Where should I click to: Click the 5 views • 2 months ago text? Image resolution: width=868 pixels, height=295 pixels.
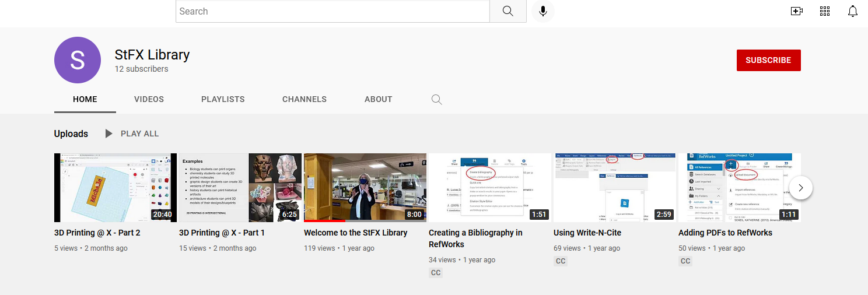click(91, 248)
